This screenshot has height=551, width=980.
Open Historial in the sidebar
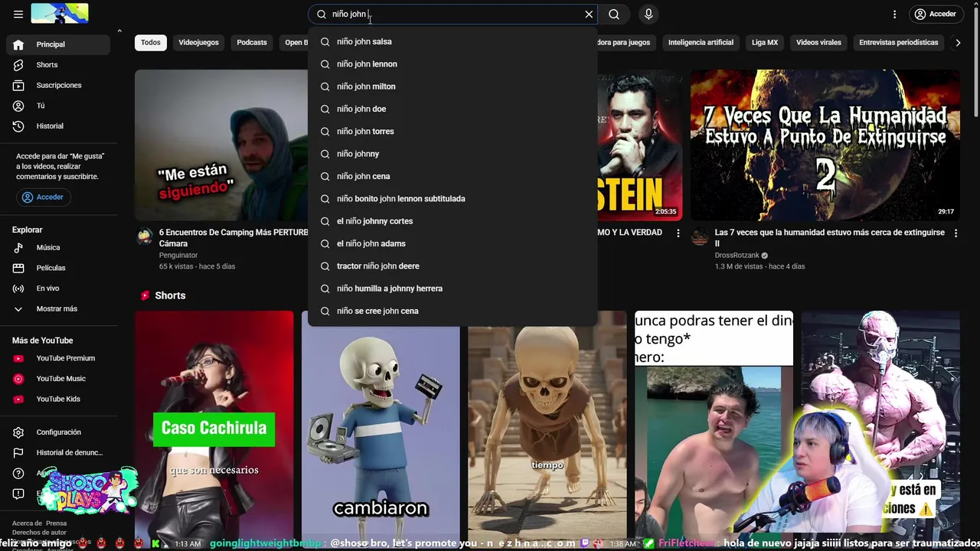pos(58,126)
